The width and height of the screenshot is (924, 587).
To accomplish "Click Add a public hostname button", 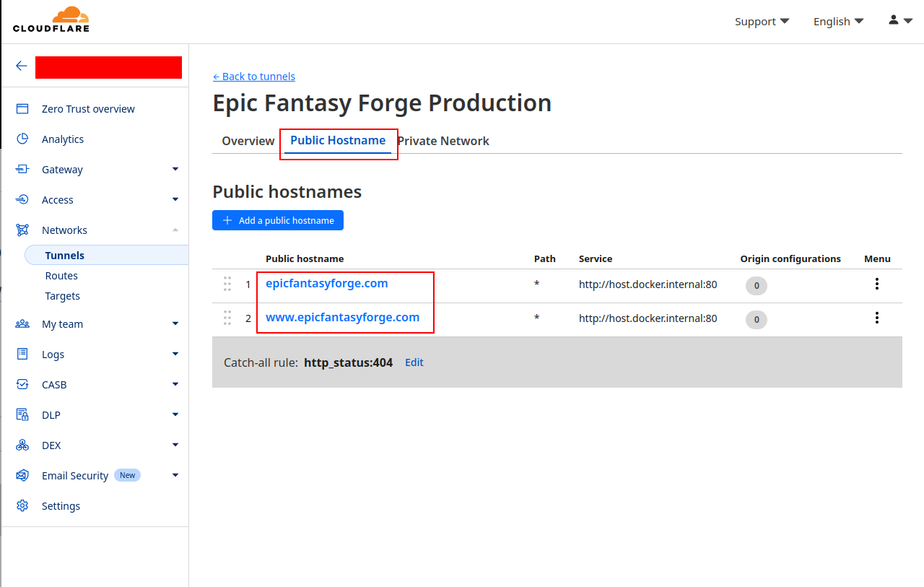I will click(278, 220).
